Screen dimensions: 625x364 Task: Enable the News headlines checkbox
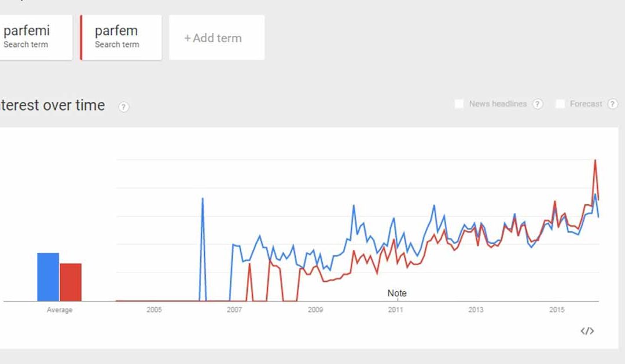tap(459, 104)
